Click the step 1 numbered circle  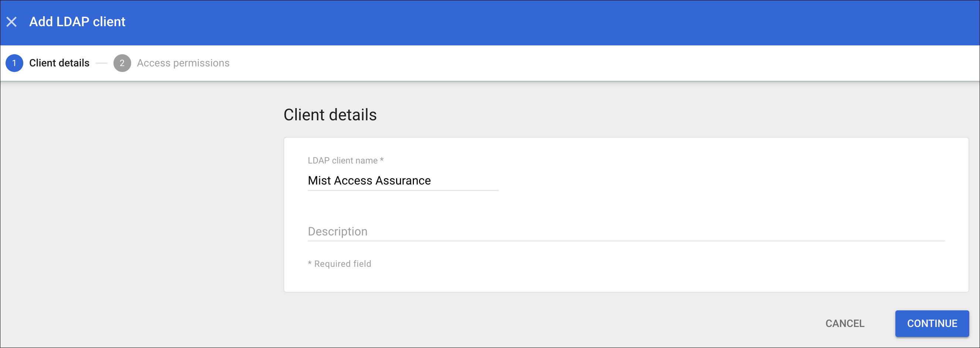coord(14,63)
